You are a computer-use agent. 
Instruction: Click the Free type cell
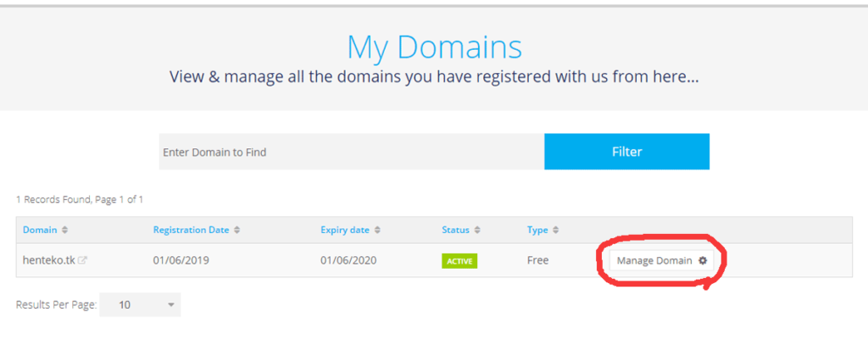tap(537, 260)
